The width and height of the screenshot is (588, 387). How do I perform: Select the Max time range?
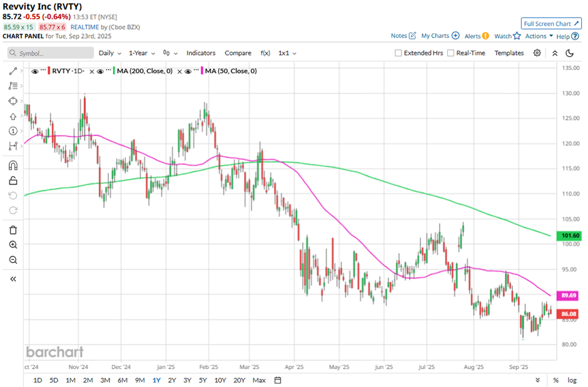[x=259, y=380]
